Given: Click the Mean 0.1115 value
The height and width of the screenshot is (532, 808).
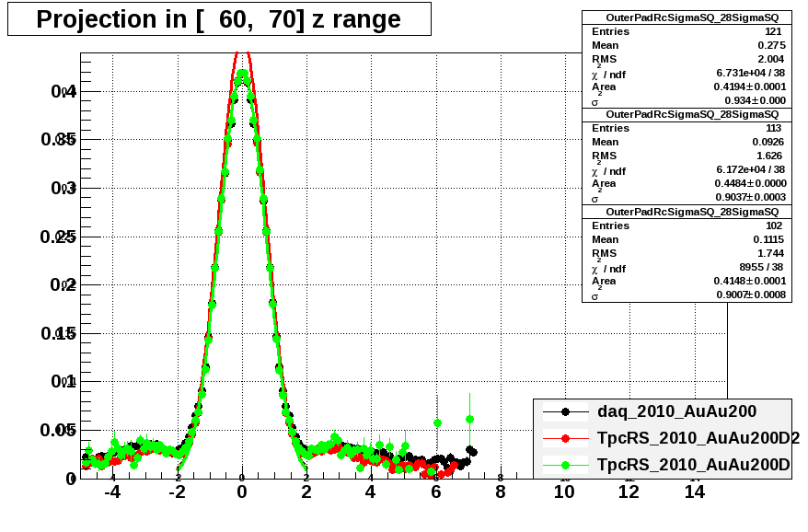Looking at the screenshot, I should [768, 239].
